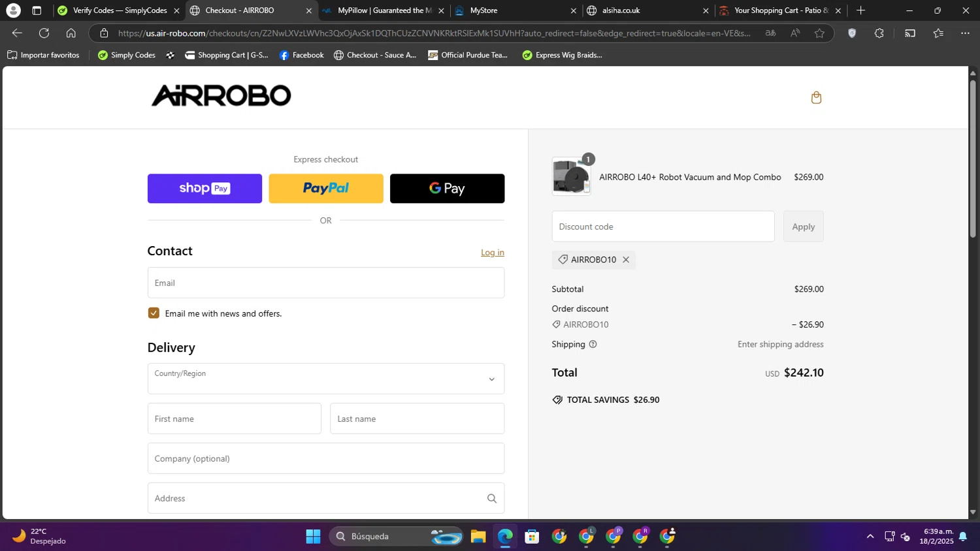
Task: Click the Discount code field
Action: pos(663,227)
